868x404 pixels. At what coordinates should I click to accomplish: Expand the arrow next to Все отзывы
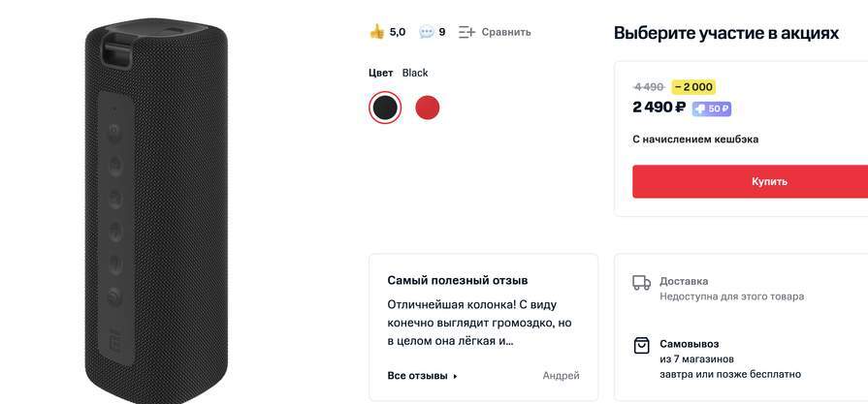(x=455, y=376)
